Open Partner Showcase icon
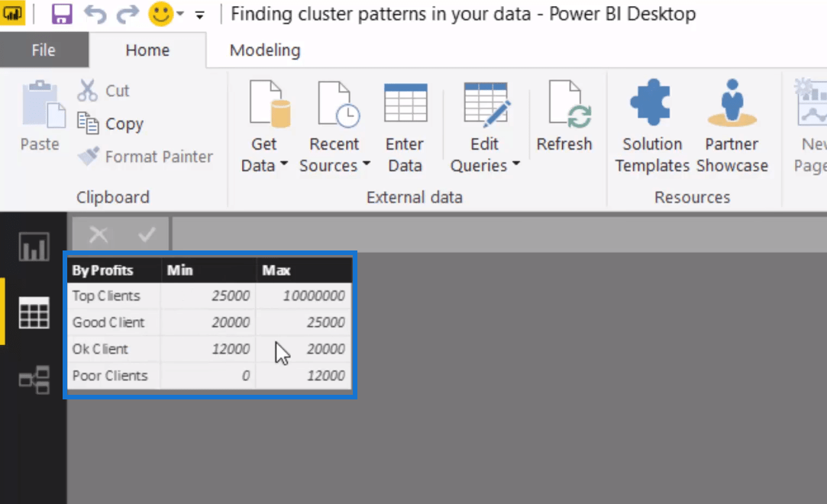This screenshot has height=504, width=827. pos(732,103)
